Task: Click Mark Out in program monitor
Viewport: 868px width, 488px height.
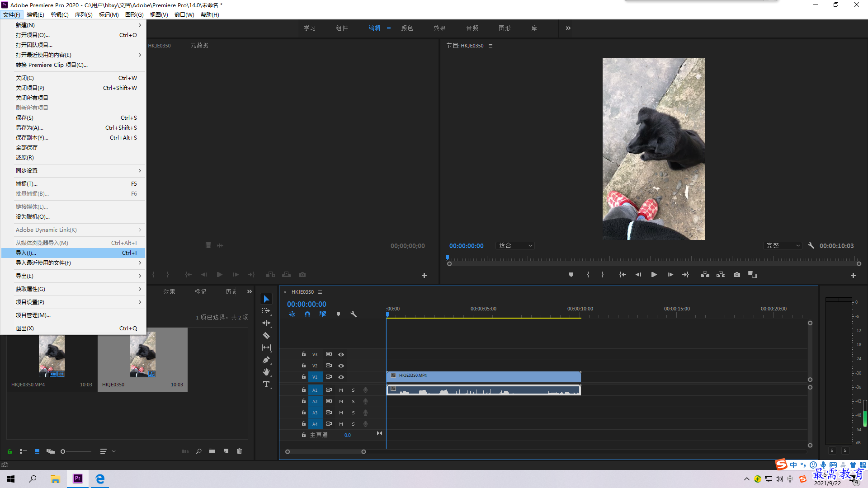Action: pyautogui.click(x=602, y=275)
